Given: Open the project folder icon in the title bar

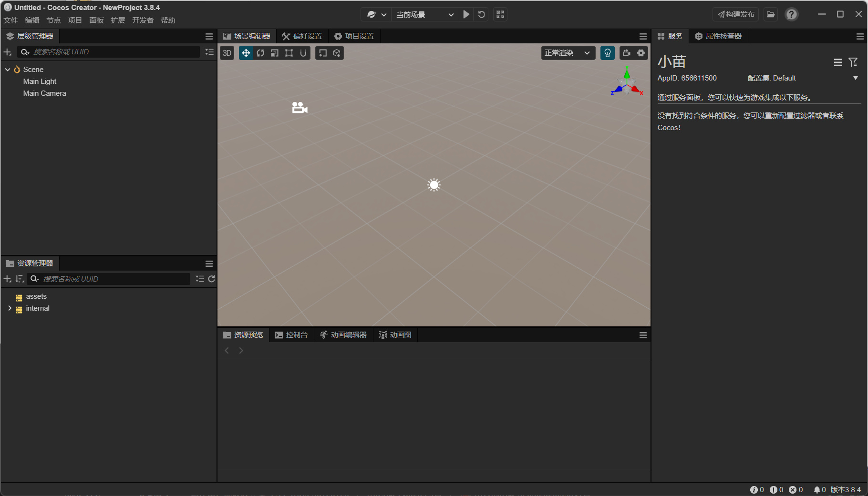Looking at the screenshot, I should pos(771,14).
